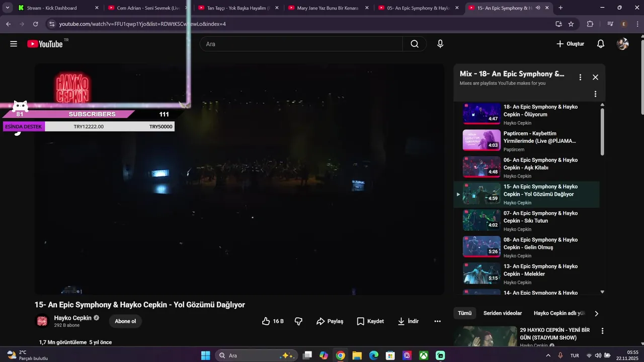644x362 pixels.
Task: Bookmark this page with the star icon
Action: coord(571,24)
